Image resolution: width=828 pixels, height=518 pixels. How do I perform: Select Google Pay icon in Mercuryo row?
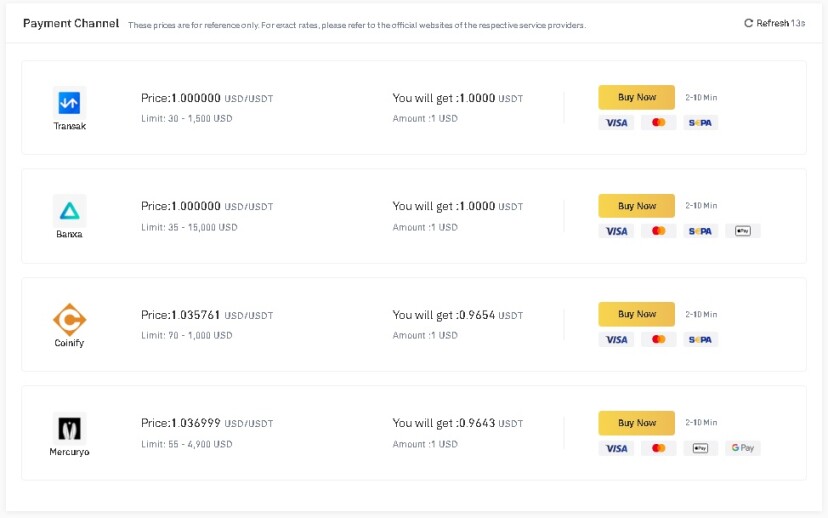[742, 448]
